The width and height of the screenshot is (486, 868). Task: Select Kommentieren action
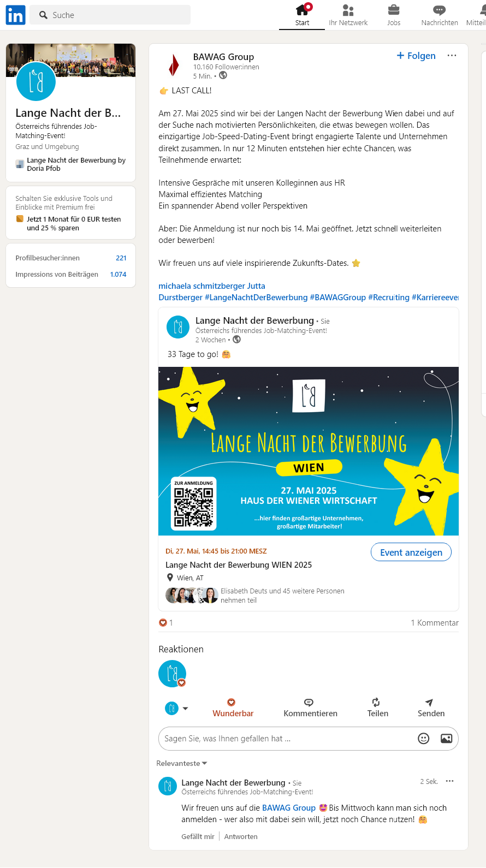[x=310, y=708]
